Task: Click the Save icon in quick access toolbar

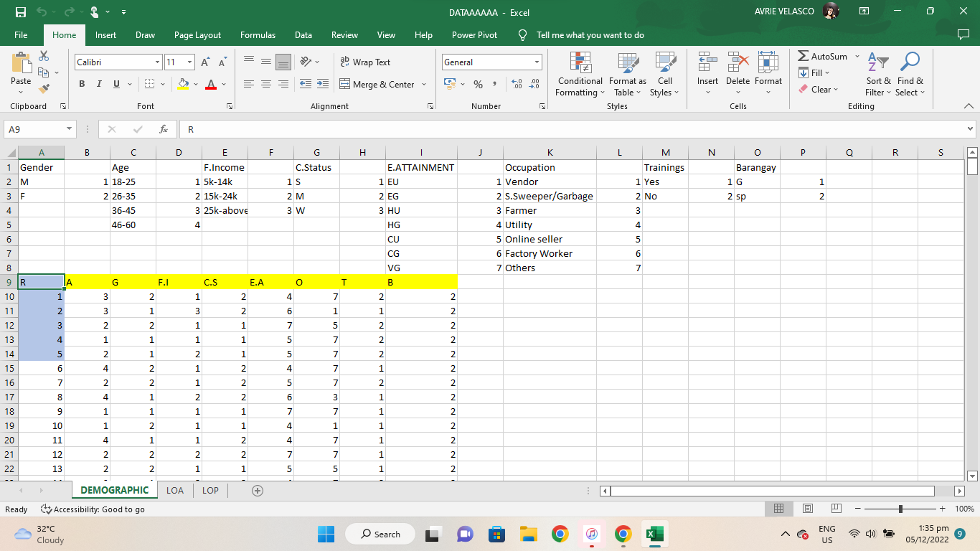Action: tap(20, 12)
